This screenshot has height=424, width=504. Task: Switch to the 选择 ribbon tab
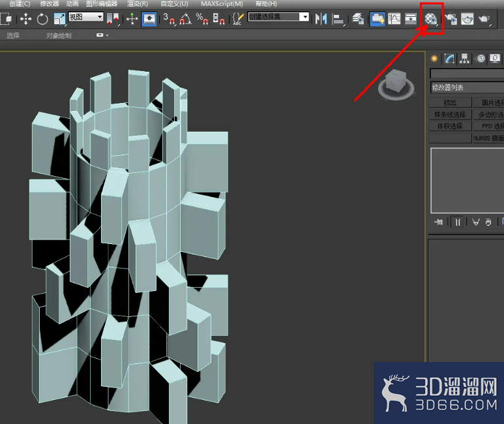tap(13, 35)
